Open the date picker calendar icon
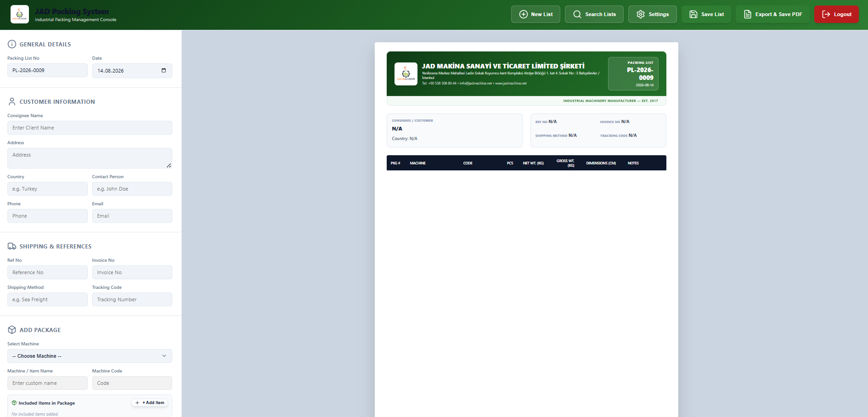 (163, 70)
